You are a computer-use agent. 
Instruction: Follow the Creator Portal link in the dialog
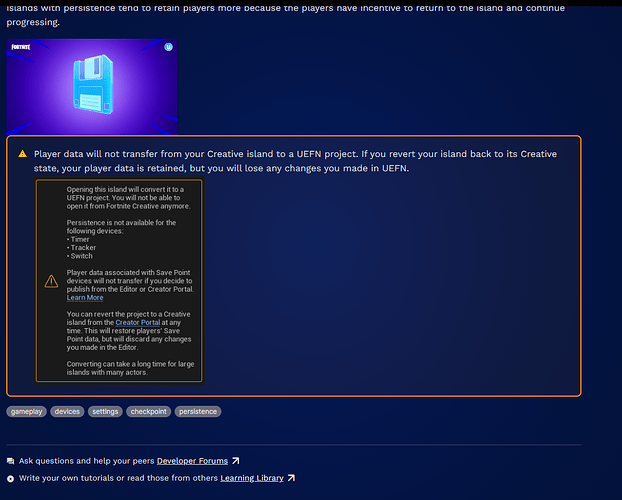click(x=136, y=323)
